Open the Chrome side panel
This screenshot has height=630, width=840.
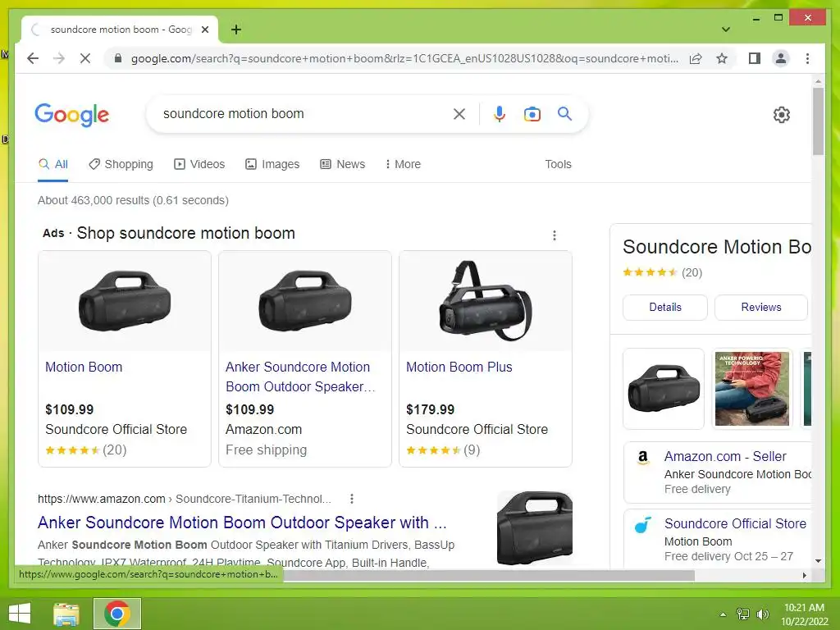click(755, 58)
